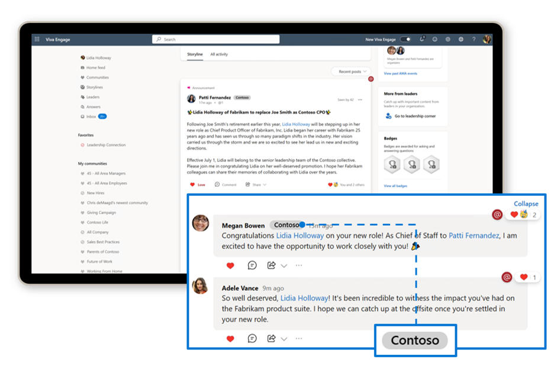Click the Adele Vance commenter name
554x392 pixels.
point(240,288)
